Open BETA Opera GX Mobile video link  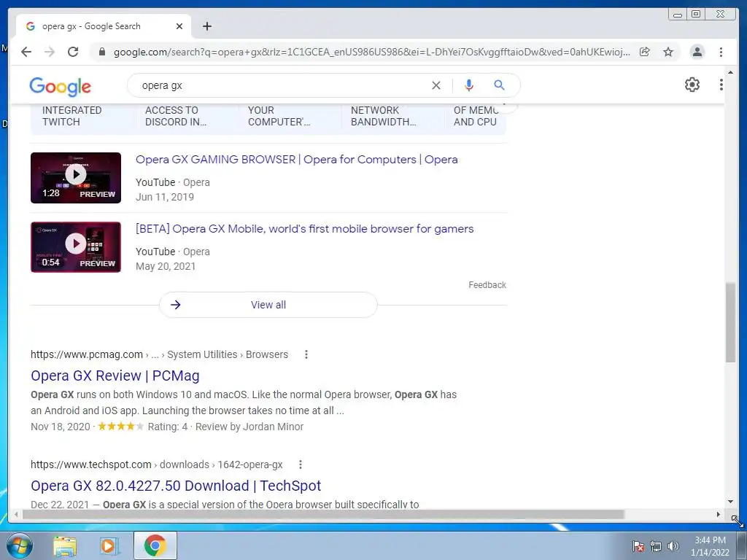[x=304, y=229]
